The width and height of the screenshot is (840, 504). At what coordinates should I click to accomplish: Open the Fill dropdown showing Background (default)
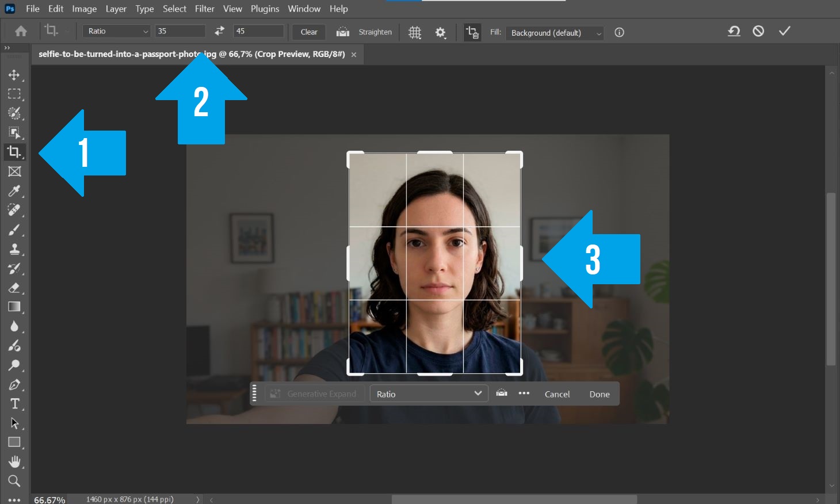(553, 33)
